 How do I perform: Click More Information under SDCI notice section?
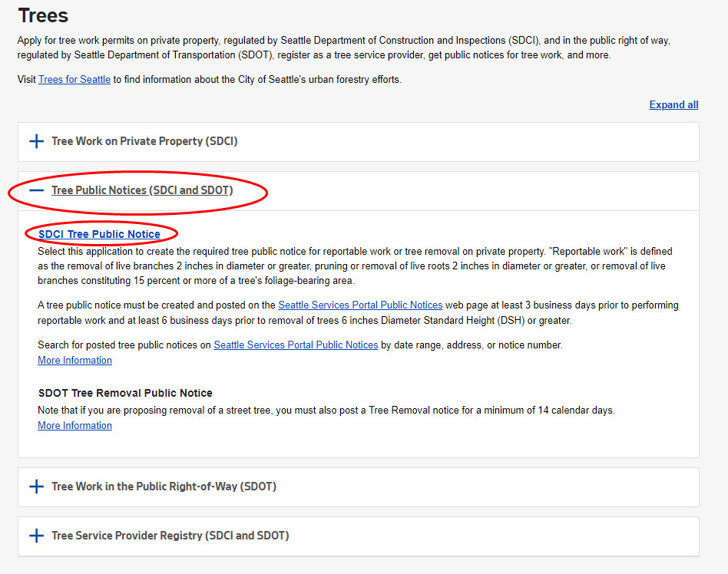[x=74, y=361]
